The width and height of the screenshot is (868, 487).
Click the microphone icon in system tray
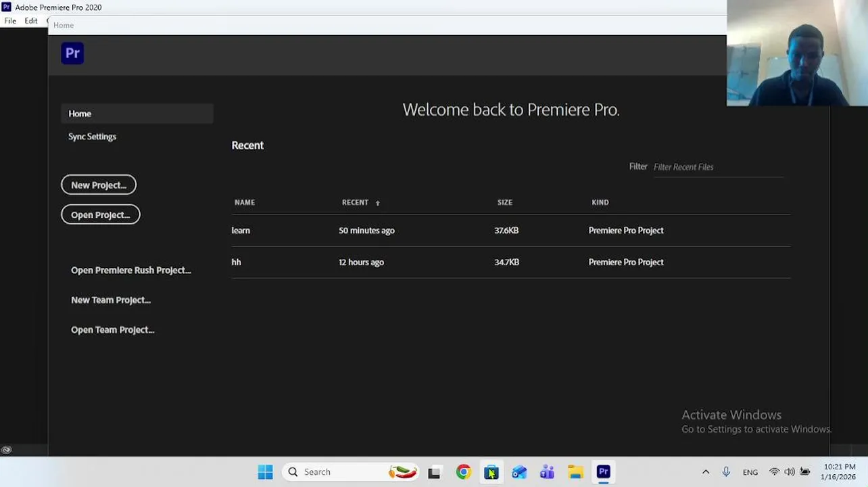[726, 472]
